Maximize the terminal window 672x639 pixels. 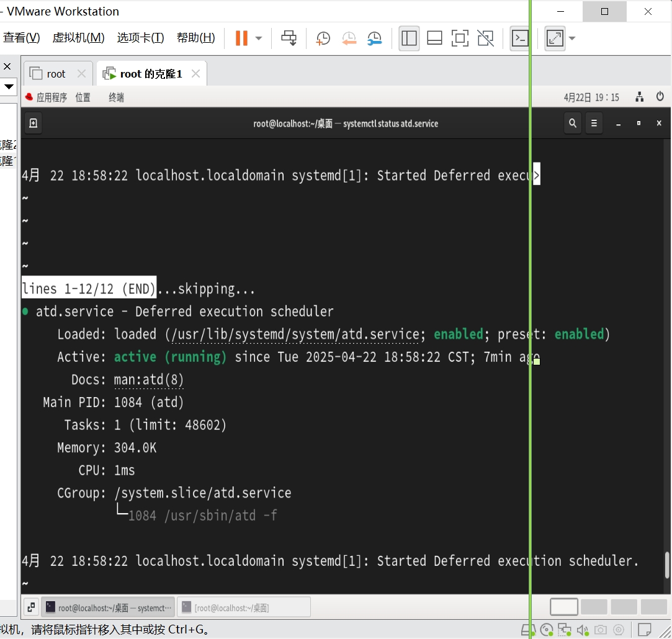[x=638, y=123]
